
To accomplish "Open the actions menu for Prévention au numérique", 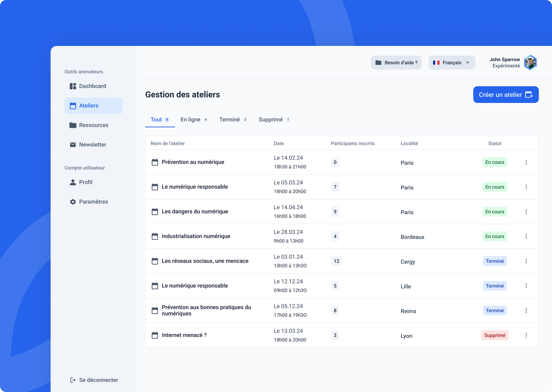I will pyautogui.click(x=526, y=162).
